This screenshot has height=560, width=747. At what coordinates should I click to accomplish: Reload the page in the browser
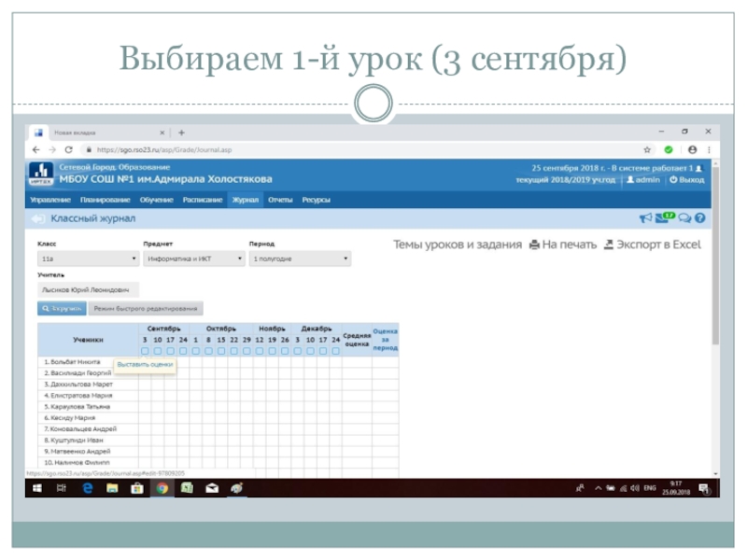[68, 149]
